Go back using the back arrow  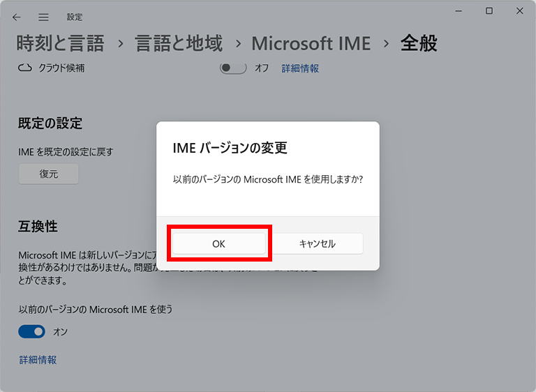(x=17, y=17)
